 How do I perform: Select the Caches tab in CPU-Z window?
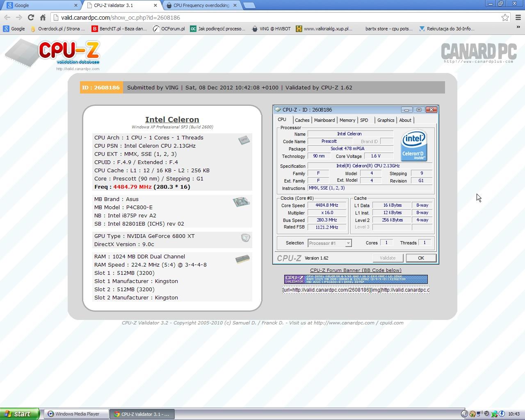tap(302, 120)
